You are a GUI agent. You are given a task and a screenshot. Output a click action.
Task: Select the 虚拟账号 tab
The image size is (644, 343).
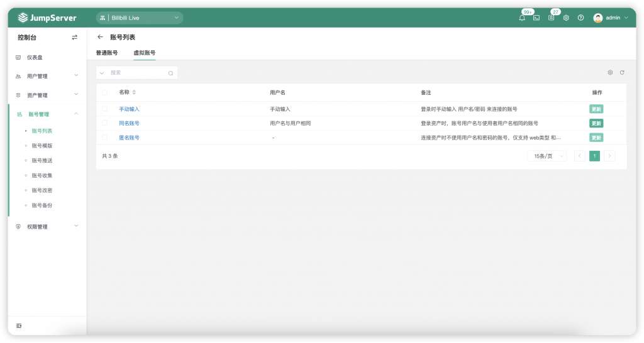click(x=145, y=53)
